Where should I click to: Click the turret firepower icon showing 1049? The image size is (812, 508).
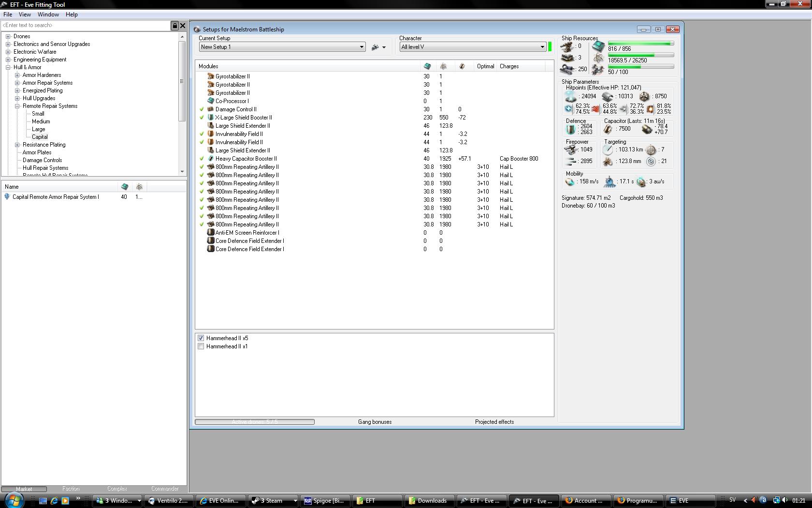(571, 150)
